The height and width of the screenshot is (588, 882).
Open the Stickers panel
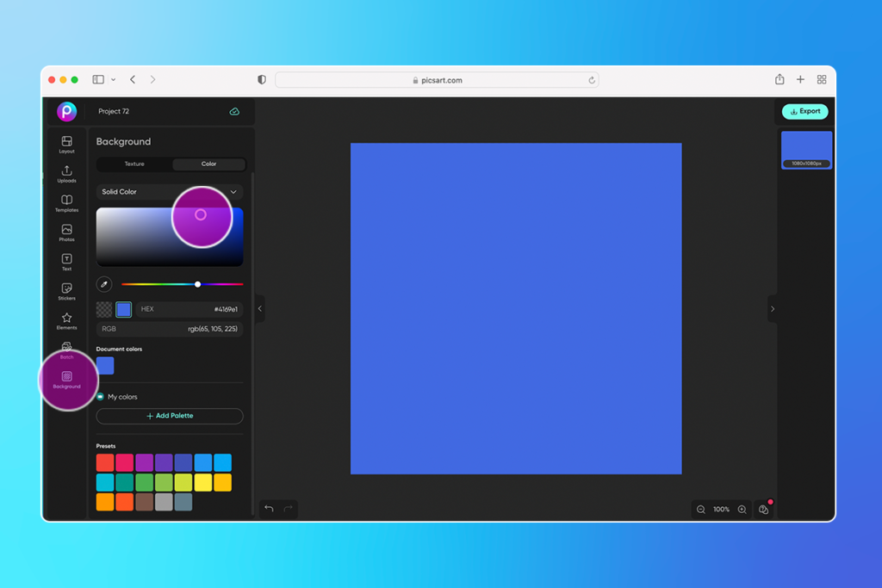coord(66,290)
